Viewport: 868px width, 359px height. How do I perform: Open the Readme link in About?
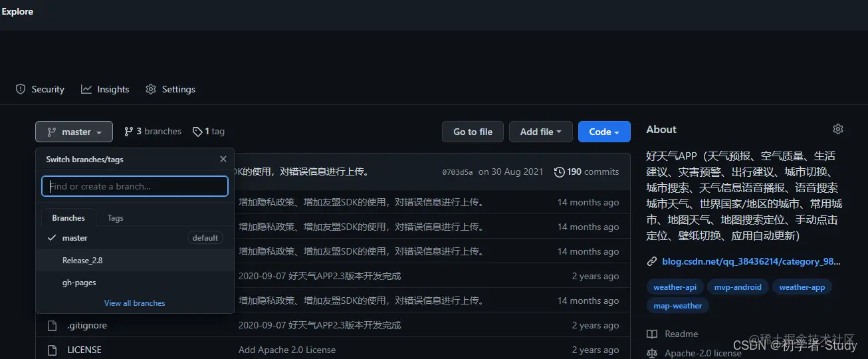tap(681, 334)
